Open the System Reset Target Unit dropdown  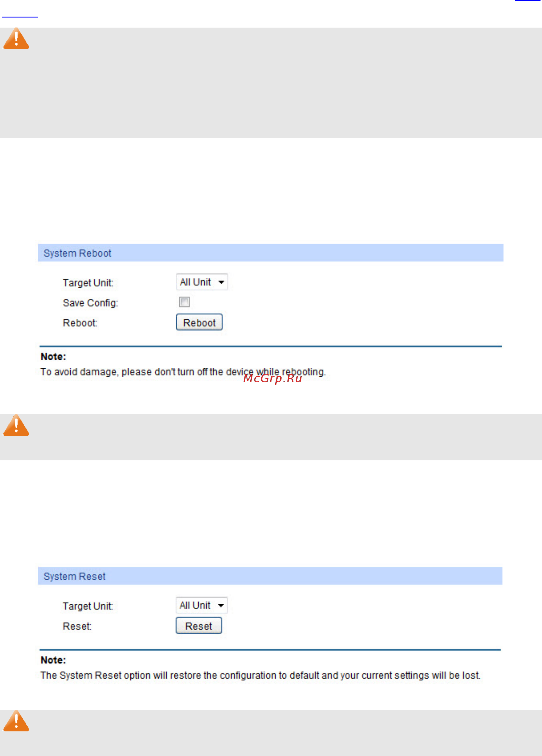[x=201, y=605]
